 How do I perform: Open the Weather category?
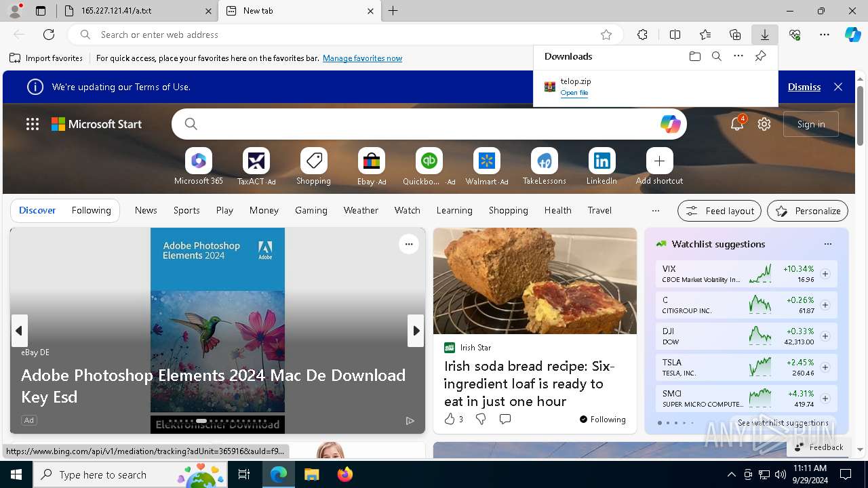pyautogui.click(x=361, y=211)
